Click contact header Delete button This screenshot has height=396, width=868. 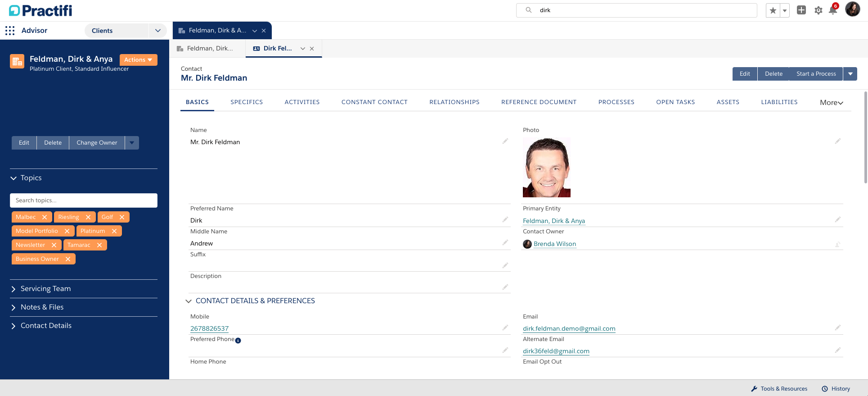tap(774, 74)
